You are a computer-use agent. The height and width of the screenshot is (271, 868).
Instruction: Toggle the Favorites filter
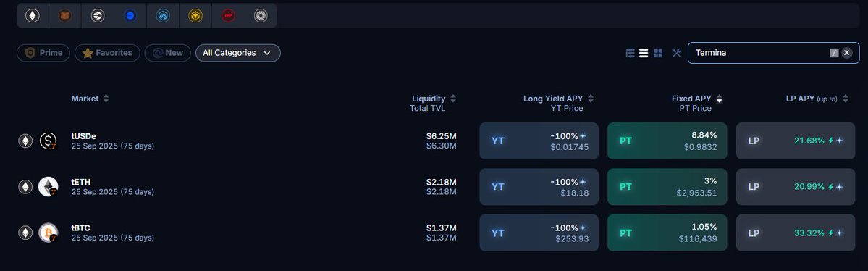click(107, 53)
